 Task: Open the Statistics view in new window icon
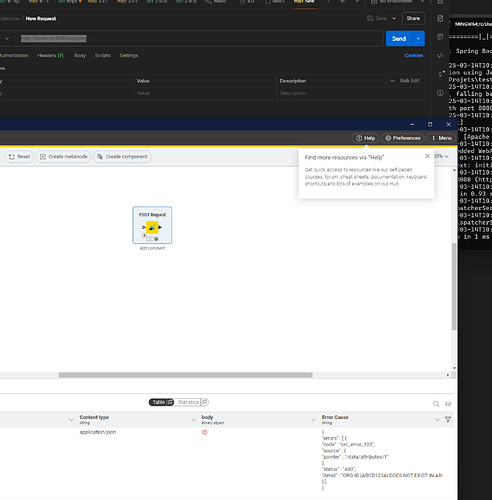pos(205,402)
